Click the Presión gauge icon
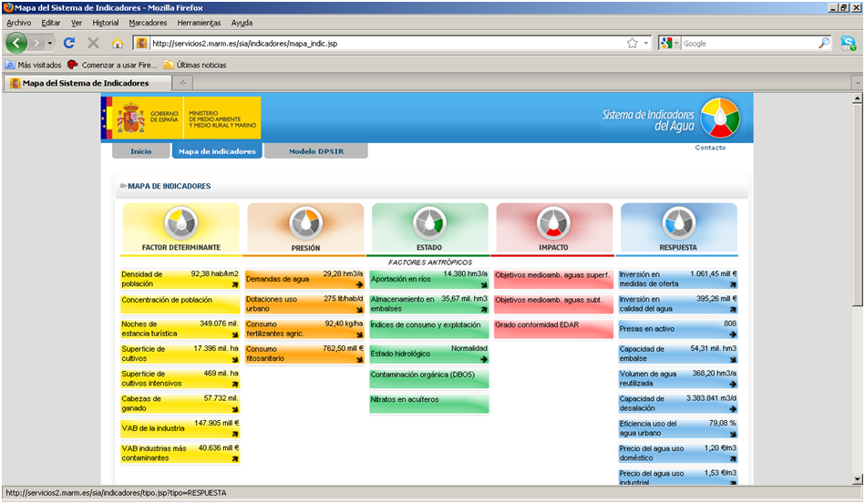 [x=305, y=222]
